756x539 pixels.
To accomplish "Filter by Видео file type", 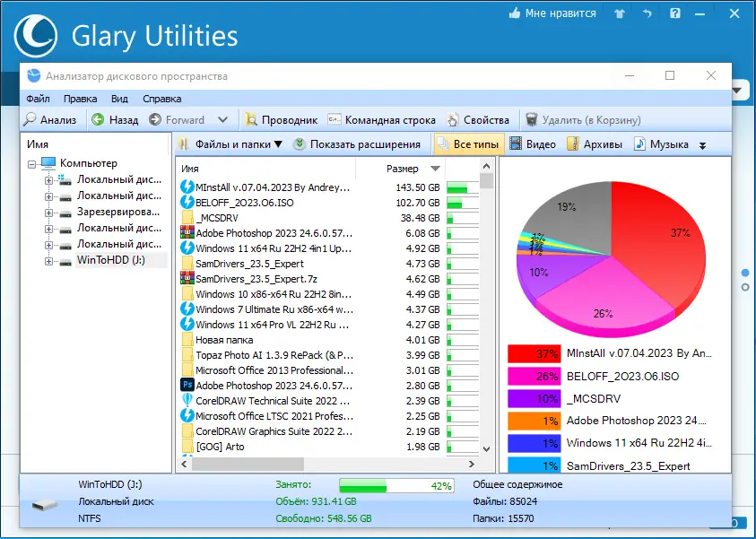I will [533, 144].
